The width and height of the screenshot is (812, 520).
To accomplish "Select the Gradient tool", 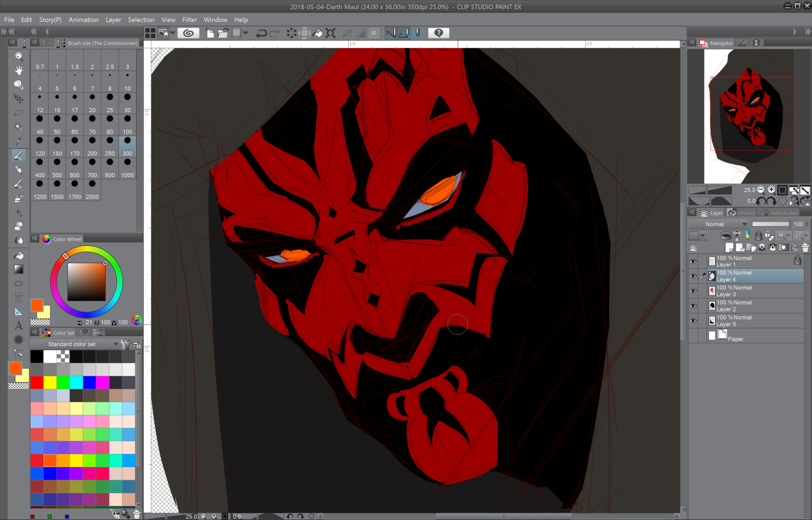I will 19,269.
